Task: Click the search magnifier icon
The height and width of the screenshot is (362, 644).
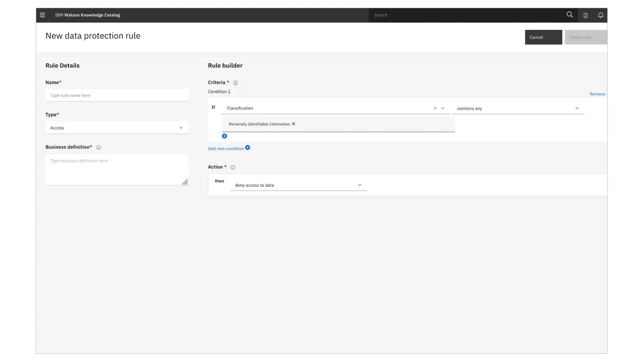Action: (570, 15)
